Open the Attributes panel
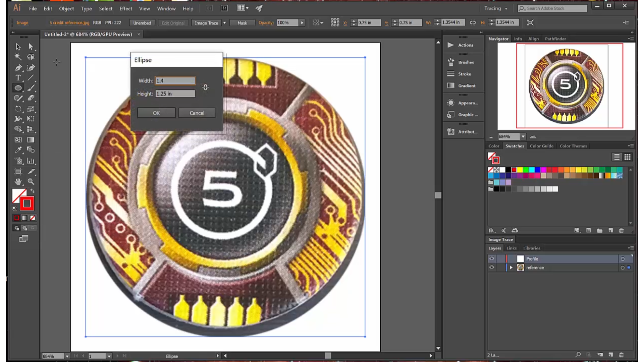Screen dimensions: 644x362 tap(463, 132)
